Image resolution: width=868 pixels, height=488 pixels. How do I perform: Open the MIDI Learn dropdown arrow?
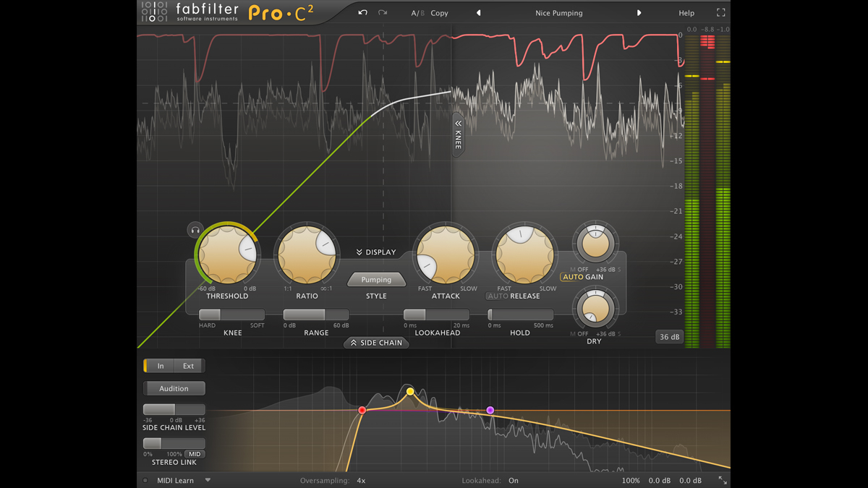208,479
